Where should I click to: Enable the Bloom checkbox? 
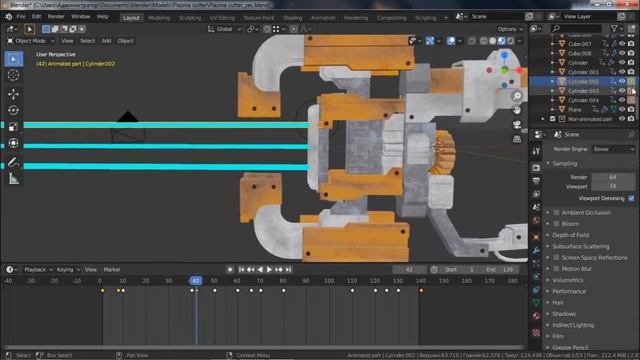pyautogui.click(x=556, y=224)
